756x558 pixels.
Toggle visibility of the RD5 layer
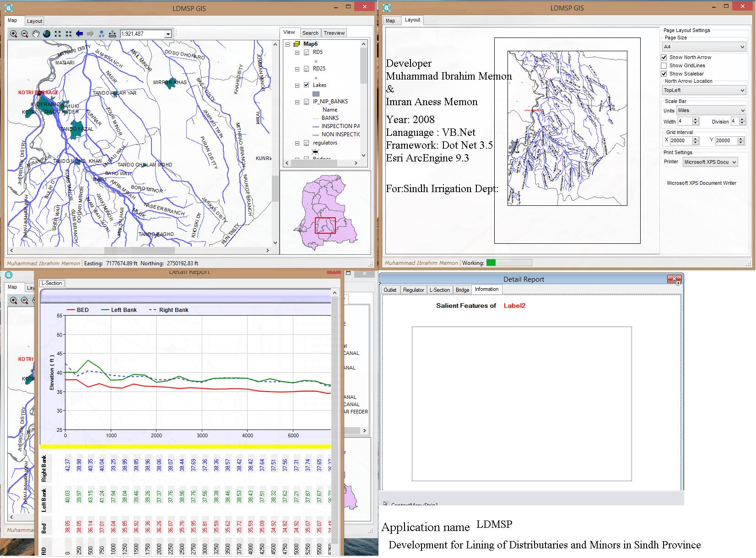point(307,53)
